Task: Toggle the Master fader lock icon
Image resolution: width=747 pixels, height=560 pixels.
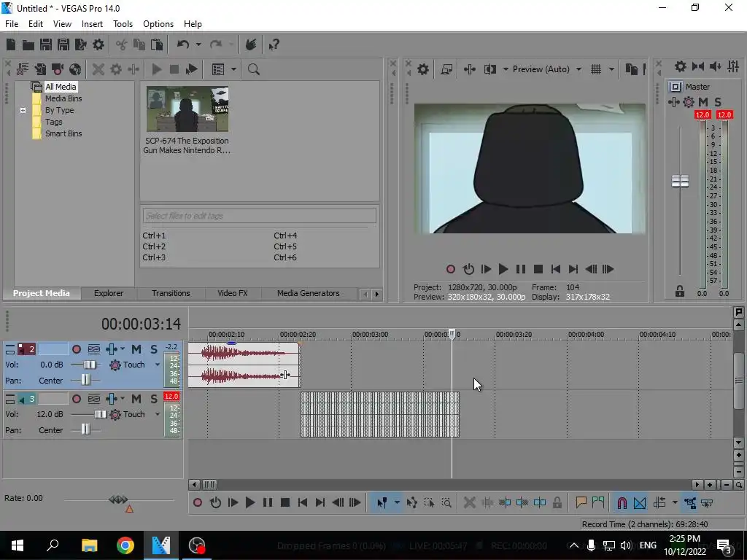Action: click(680, 292)
